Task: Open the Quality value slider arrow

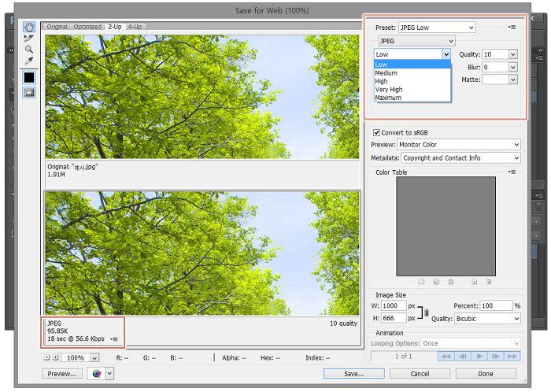Action: pos(512,54)
